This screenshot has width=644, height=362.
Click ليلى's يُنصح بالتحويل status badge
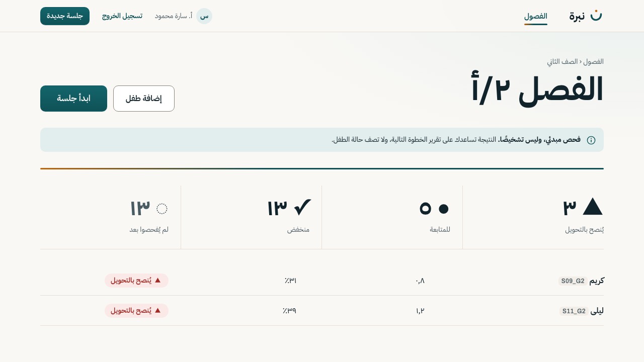[136, 311]
